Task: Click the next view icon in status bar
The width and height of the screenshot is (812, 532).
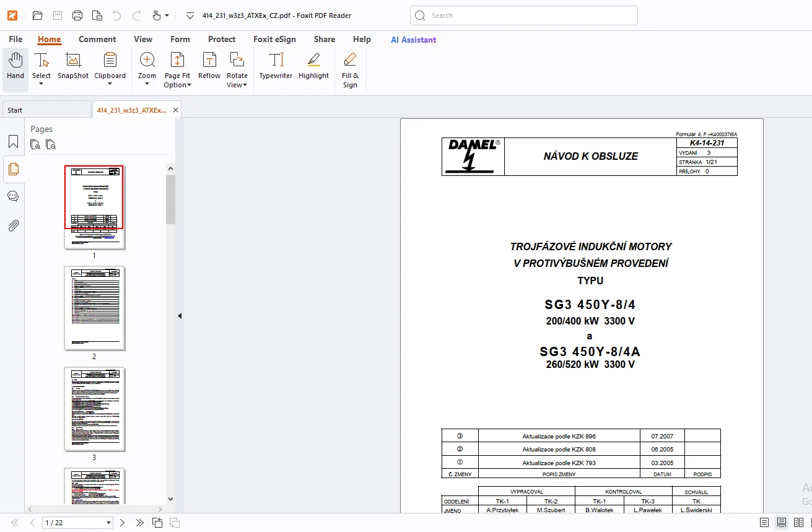Action: [x=175, y=523]
